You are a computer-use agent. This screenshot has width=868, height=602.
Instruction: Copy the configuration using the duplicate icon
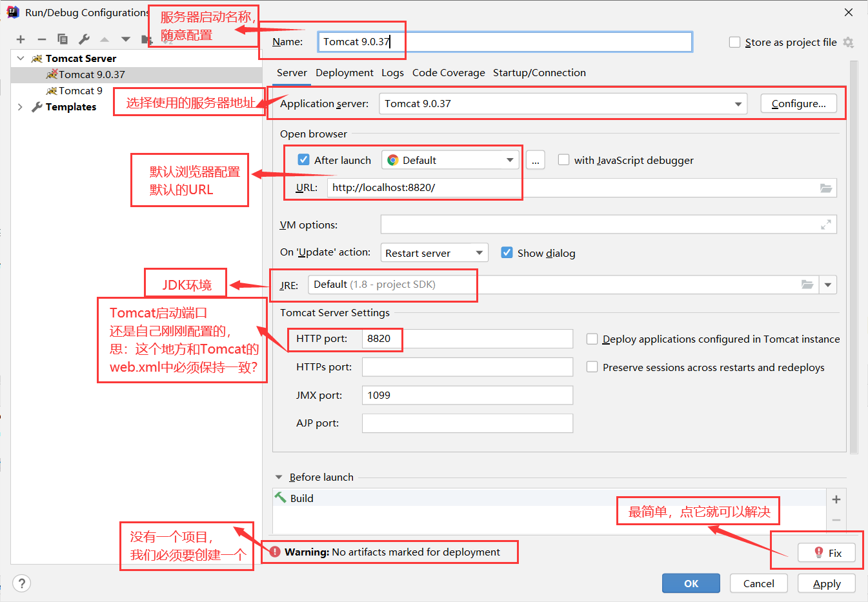pos(63,39)
